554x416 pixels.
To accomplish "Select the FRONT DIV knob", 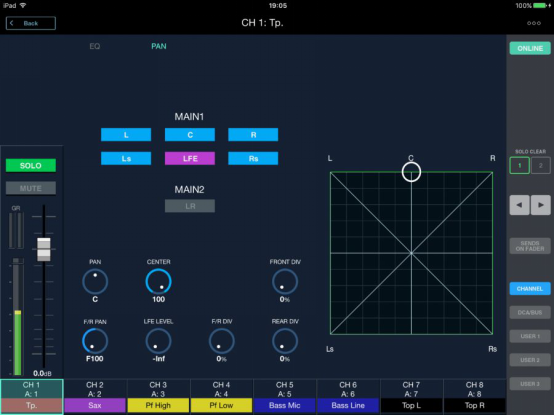I will click(x=285, y=282).
